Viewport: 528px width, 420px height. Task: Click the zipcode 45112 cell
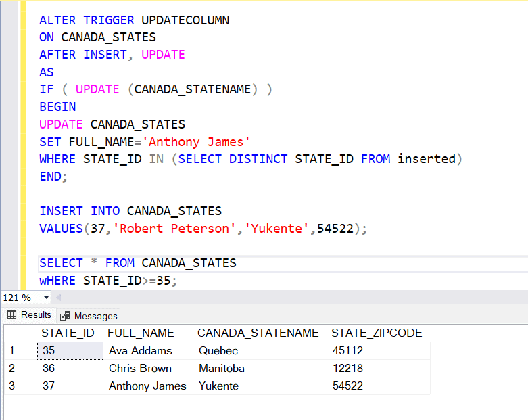(x=379, y=350)
